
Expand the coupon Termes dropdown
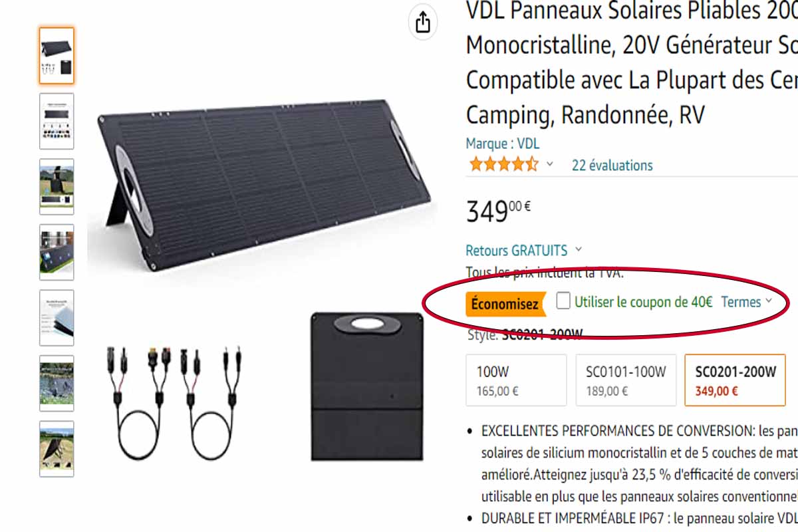746,302
